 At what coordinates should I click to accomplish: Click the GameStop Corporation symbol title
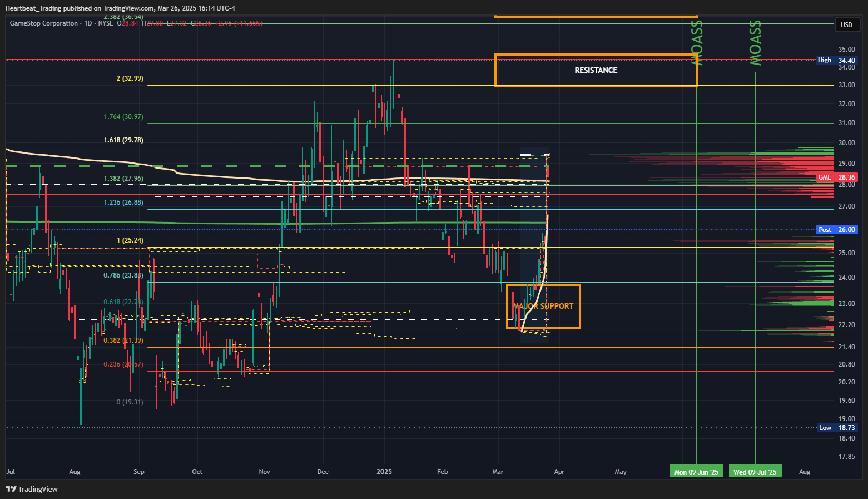tap(44, 23)
